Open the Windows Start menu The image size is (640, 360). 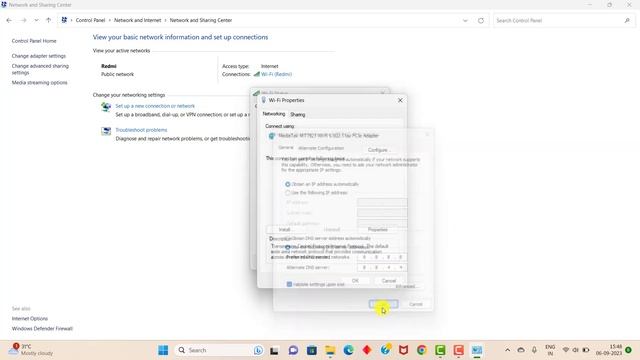(x=163, y=350)
